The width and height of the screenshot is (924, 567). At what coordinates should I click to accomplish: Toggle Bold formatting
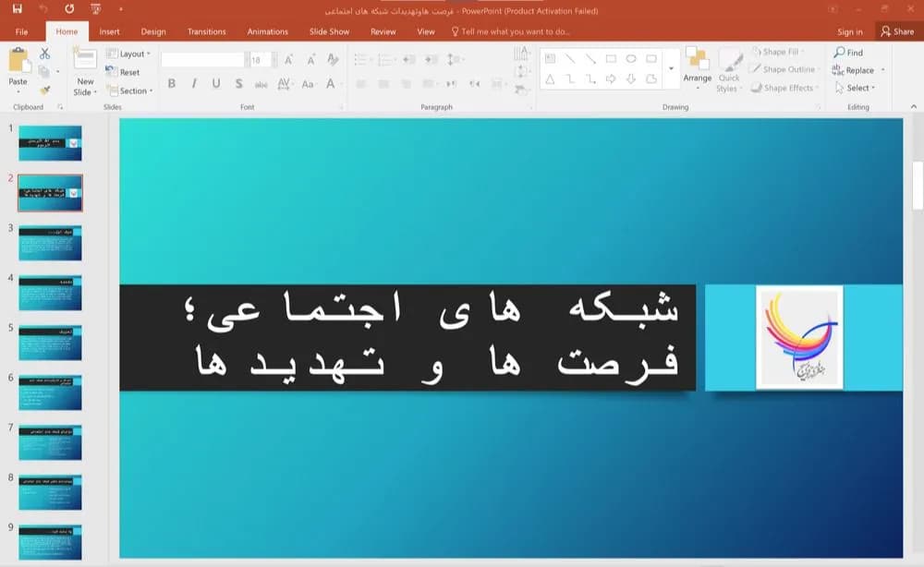point(172,84)
